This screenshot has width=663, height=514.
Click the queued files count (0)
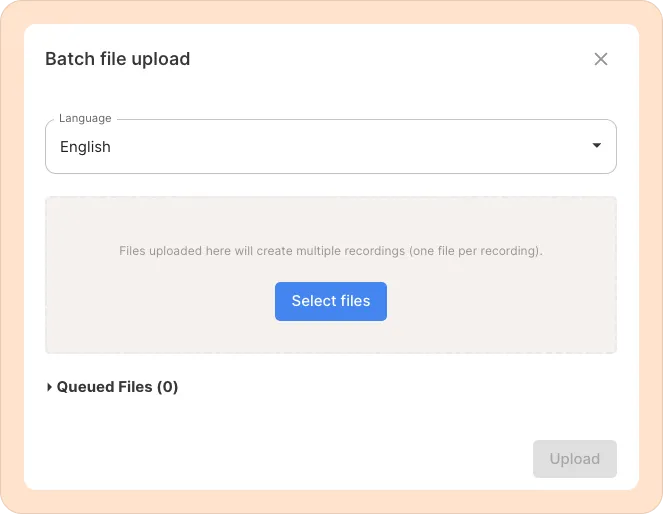click(x=168, y=387)
